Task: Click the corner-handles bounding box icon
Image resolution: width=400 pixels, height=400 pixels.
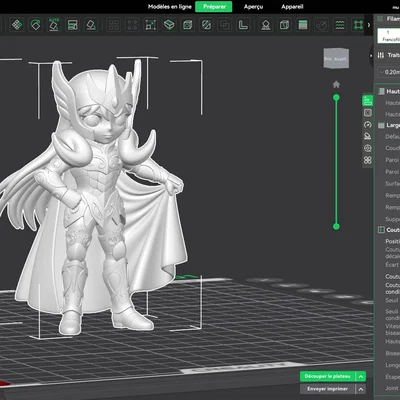Action: pyautogui.click(x=151, y=25)
